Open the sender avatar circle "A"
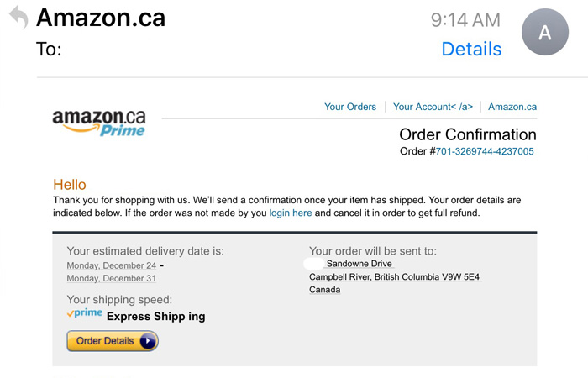This screenshot has width=588, height=378. [x=545, y=32]
